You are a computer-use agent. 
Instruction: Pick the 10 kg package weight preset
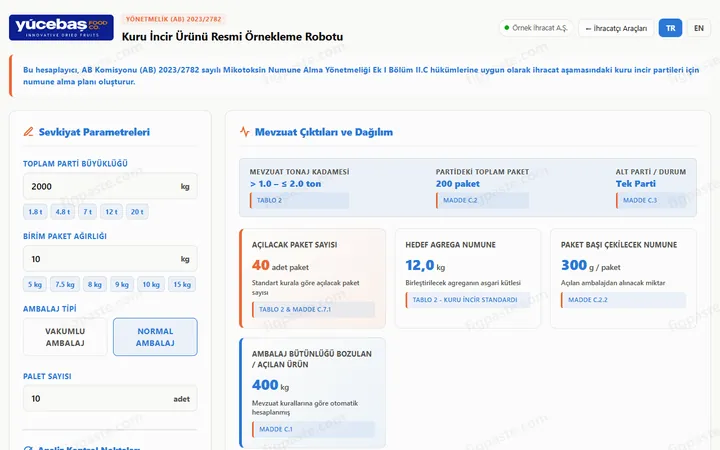tap(151, 284)
